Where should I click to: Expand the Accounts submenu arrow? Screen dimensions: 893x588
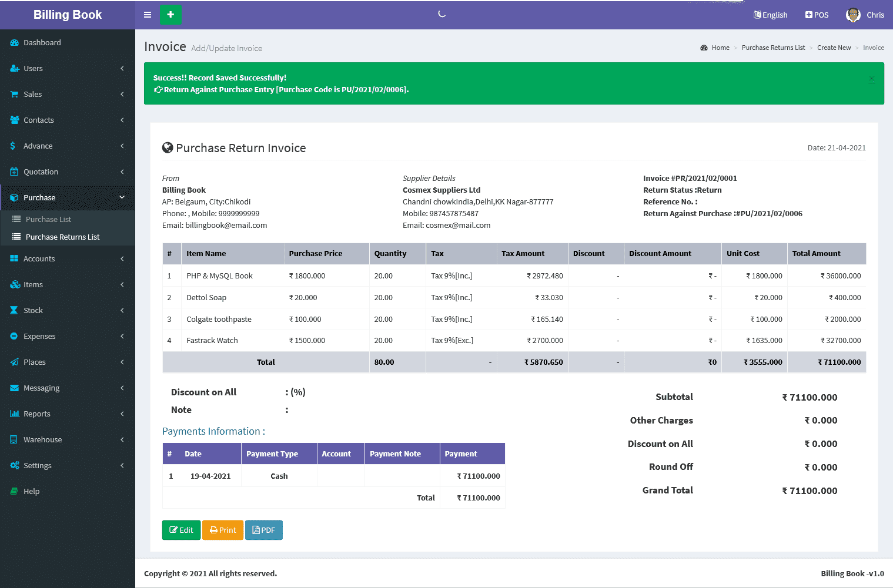[122, 258]
